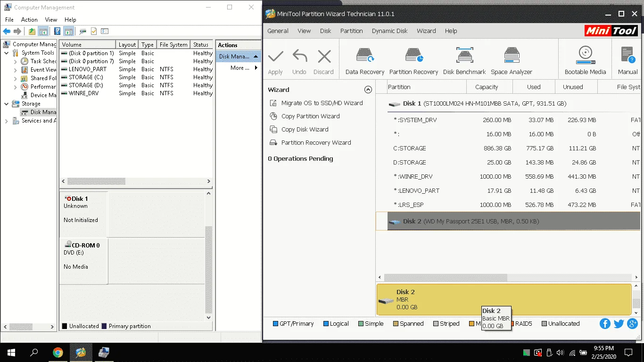Start the Partition Recovery Wizard link
Image resolution: width=644 pixels, height=362 pixels.
pos(316,142)
